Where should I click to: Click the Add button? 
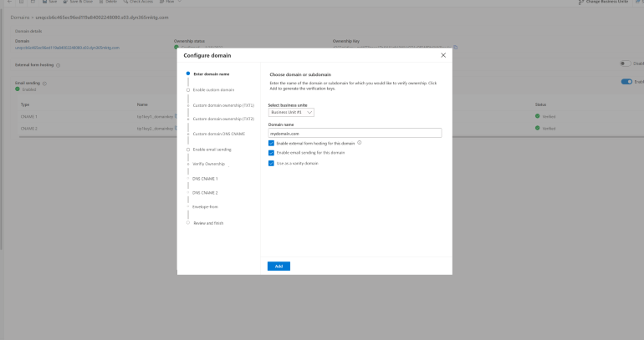tap(279, 266)
